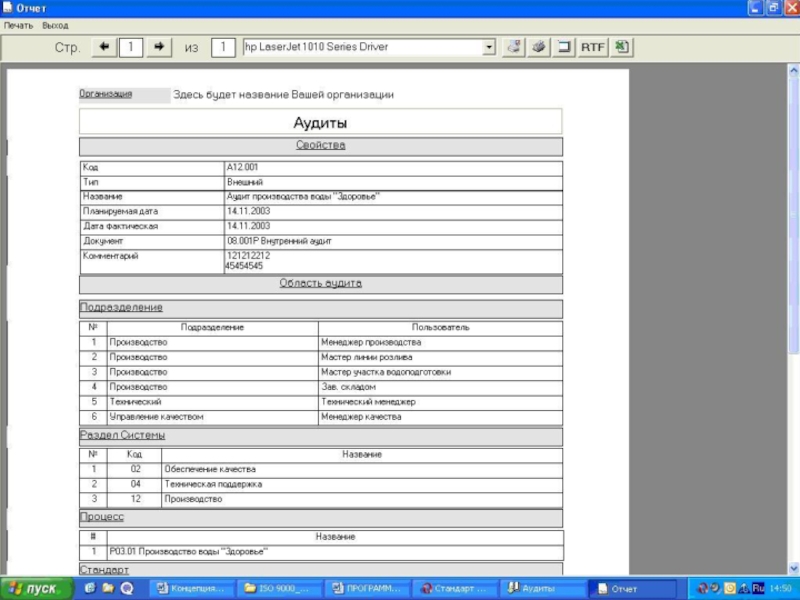Click the Мастер участка водоподготовки cell
This screenshot has width=800, height=600.
pos(440,372)
